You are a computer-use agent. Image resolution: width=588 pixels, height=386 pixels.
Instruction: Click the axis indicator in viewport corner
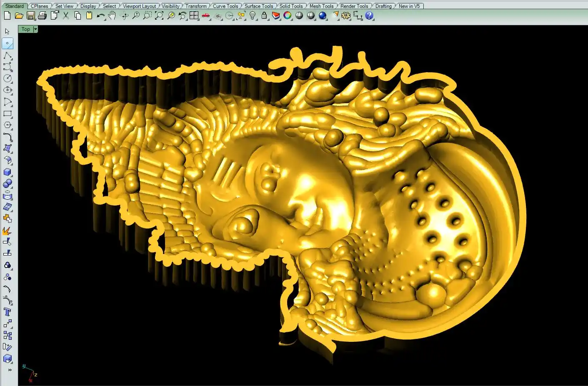click(30, 373)
